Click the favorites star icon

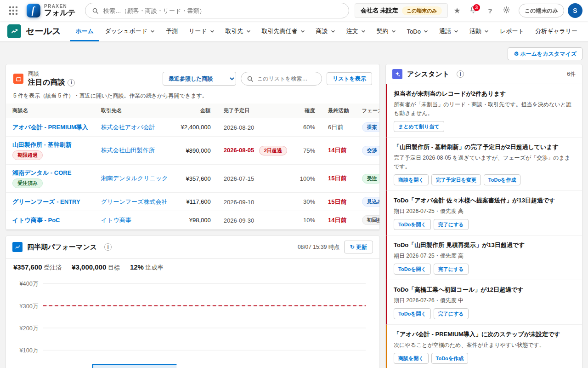pyautogui.click(x=457, y=11)
